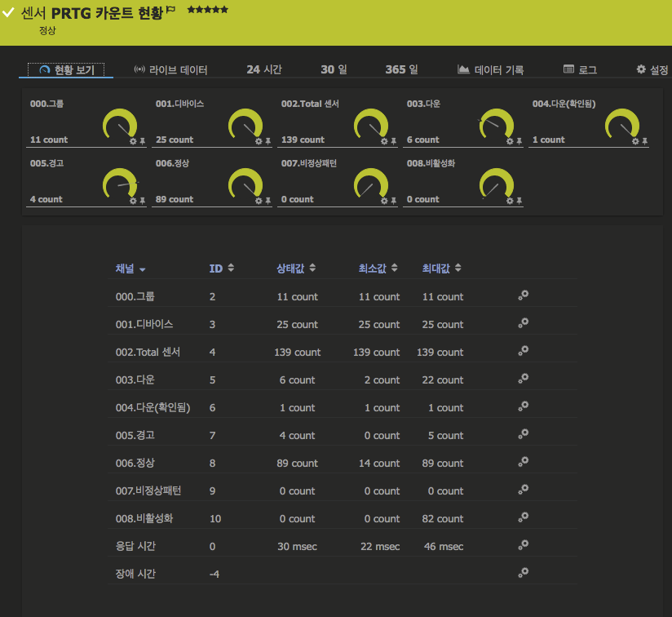Open settings gear on 002.Total 센서 gauge

(384, 141)
